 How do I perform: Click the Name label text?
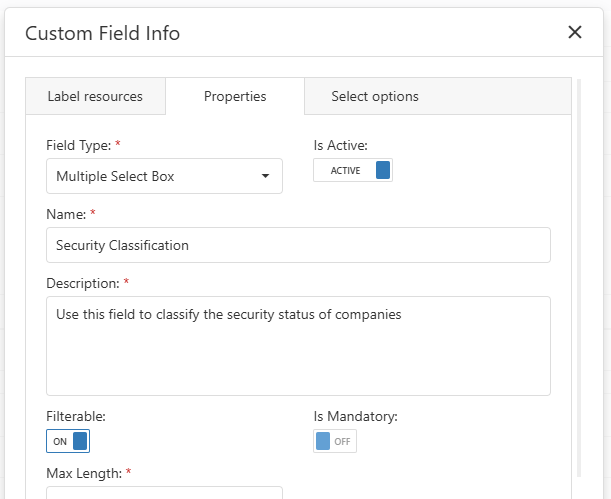pyautogui.click(x=66, y=214)
